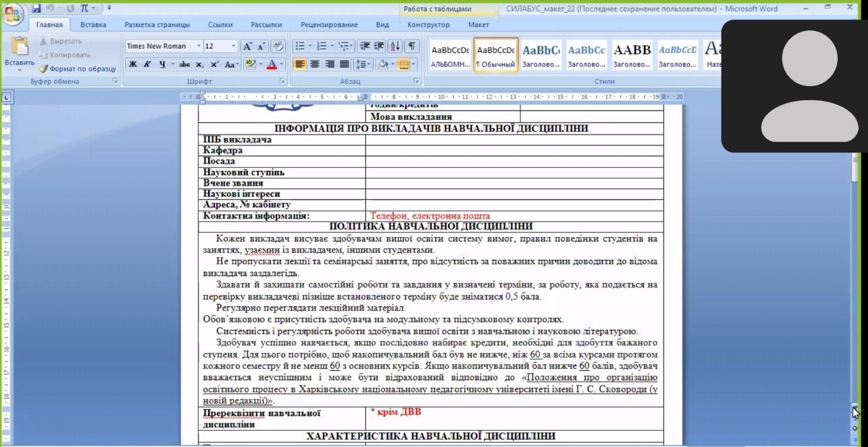Apply shading with the paint bucket

383,65
